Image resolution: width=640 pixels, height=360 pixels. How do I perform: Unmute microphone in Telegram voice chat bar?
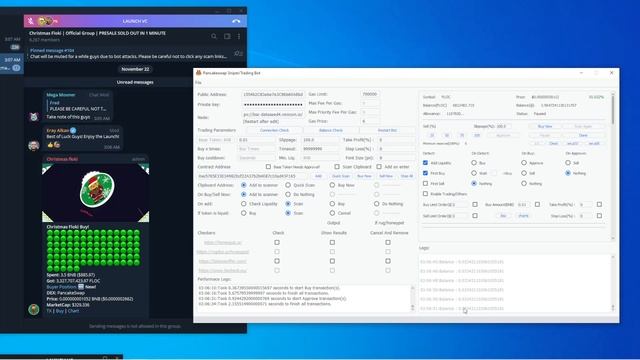[x=31, y=21]
